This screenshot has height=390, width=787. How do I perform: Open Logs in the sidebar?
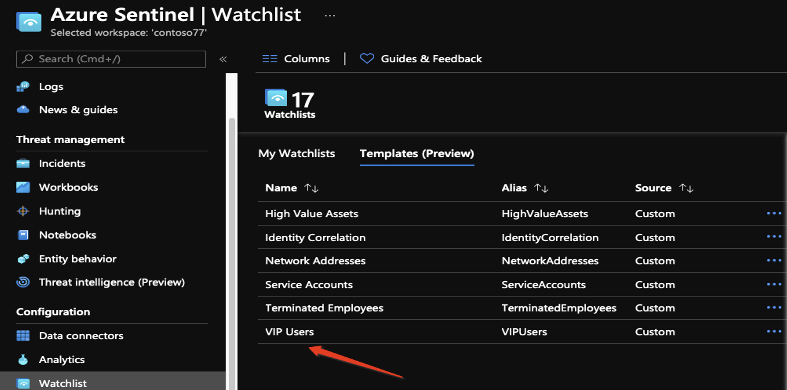click(51, 87)
